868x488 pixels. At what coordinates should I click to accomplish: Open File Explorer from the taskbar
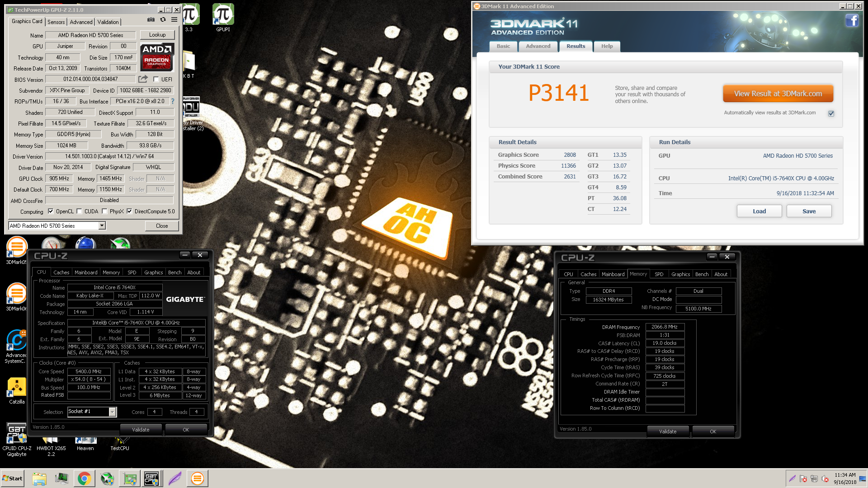pos(39,479)
